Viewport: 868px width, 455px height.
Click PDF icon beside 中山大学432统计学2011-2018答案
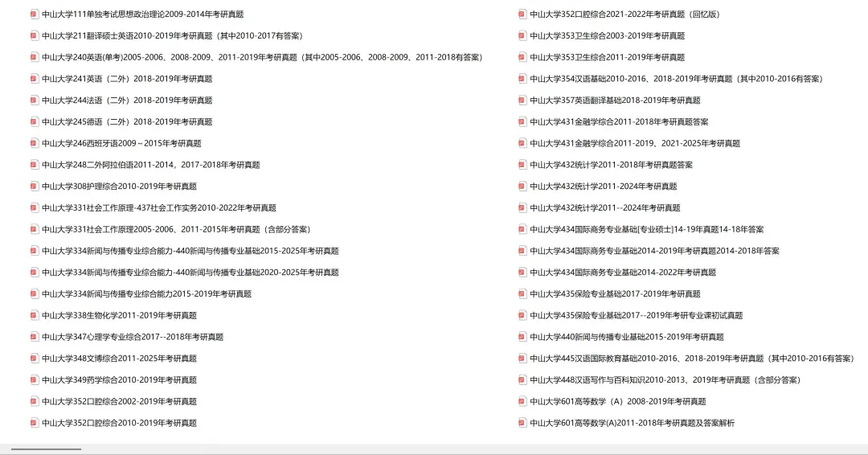522,165
